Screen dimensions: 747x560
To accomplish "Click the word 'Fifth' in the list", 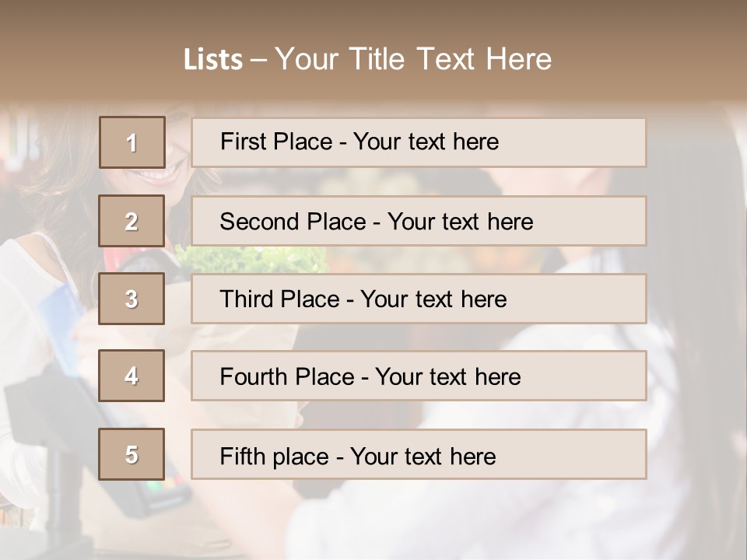I will tap(242, 455).
